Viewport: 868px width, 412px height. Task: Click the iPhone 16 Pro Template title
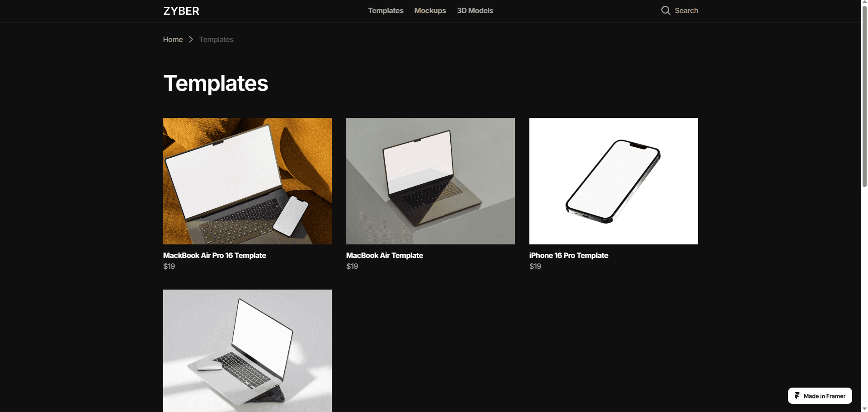coord(569,255)
